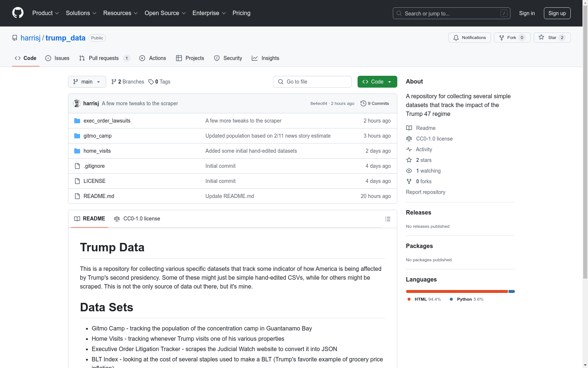Switch to the Security tab
The image size is (588, 368).
[x=228, y=58]
